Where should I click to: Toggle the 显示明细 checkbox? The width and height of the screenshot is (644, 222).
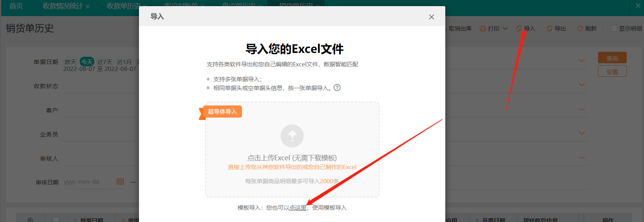click(x=614, y=28)
